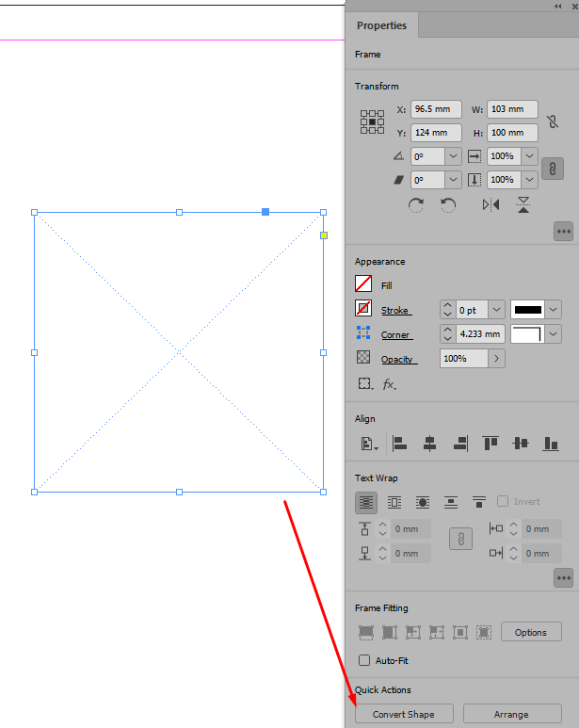Screen dimensions: 579x728
Task: Open the Opacity effects link
Action: tap(397, 360)
